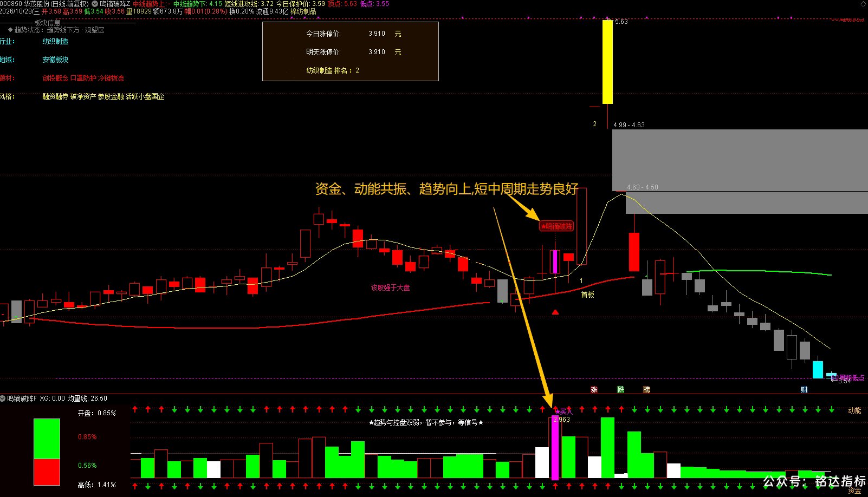Viewport: 868px width, 497px height.
Task: Click the red up-triangle signal marker
Action: [x=555, y=312]
